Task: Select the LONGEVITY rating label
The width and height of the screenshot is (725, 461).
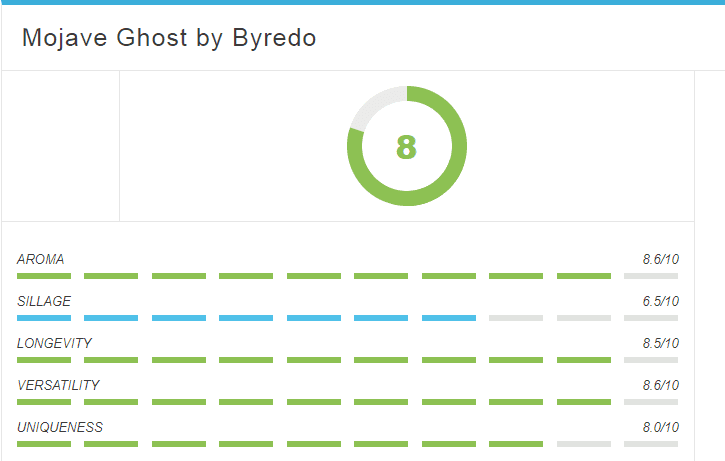Action: pos(55,344)
